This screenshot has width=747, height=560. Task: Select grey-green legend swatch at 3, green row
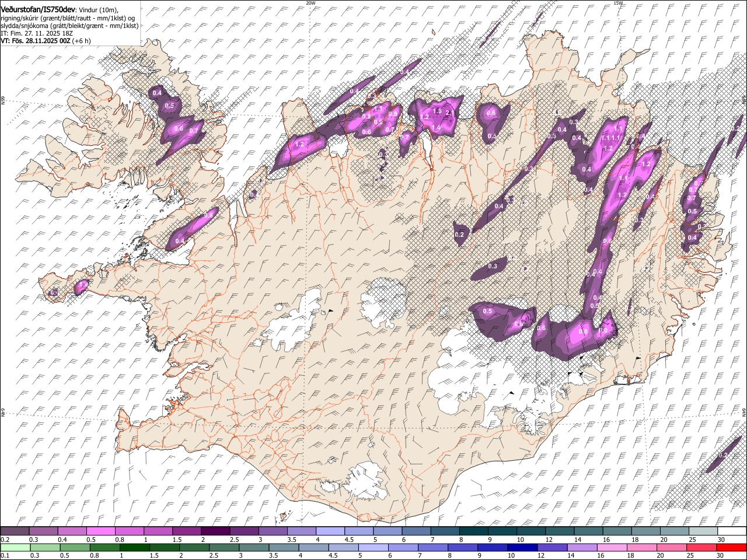pyautogui.click(x=254, y=547)
